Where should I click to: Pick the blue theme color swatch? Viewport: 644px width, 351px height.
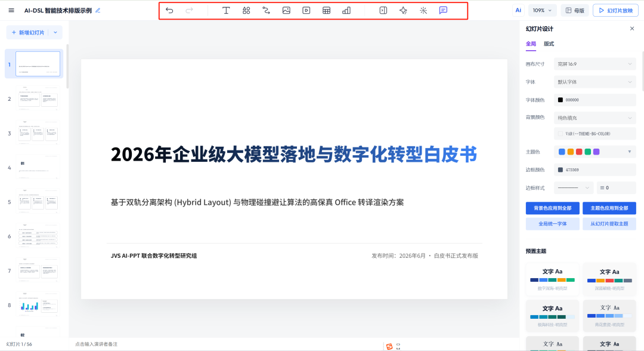click(x=562, y=152)
